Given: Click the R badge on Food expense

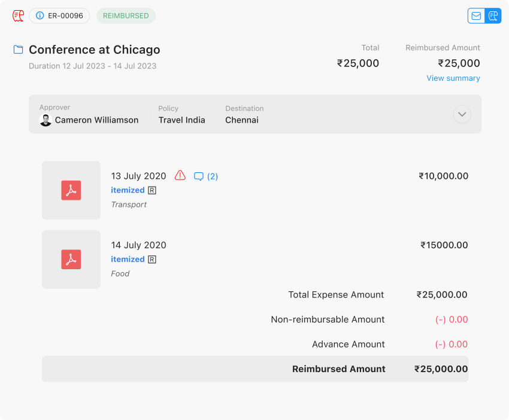Looking at the screenshot, I should [x=152, y=260].
